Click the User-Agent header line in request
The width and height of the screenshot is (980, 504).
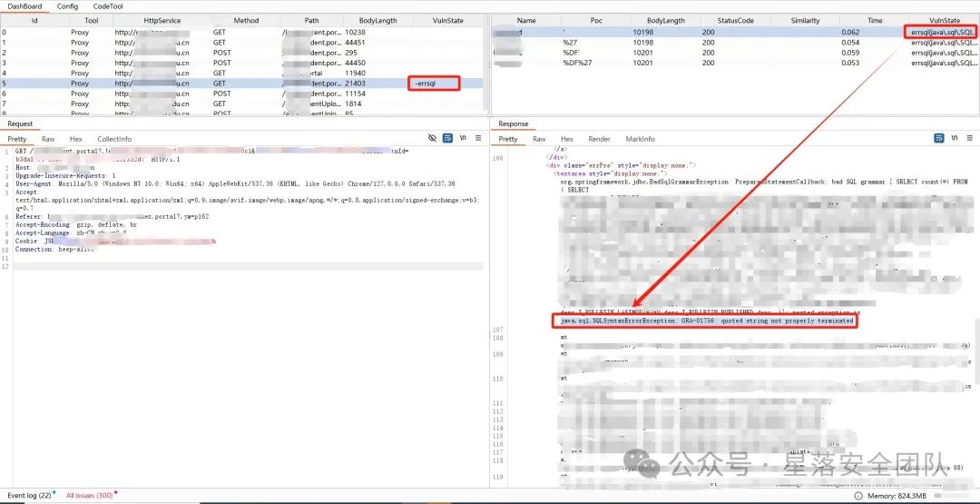click(x=235, y=183)
